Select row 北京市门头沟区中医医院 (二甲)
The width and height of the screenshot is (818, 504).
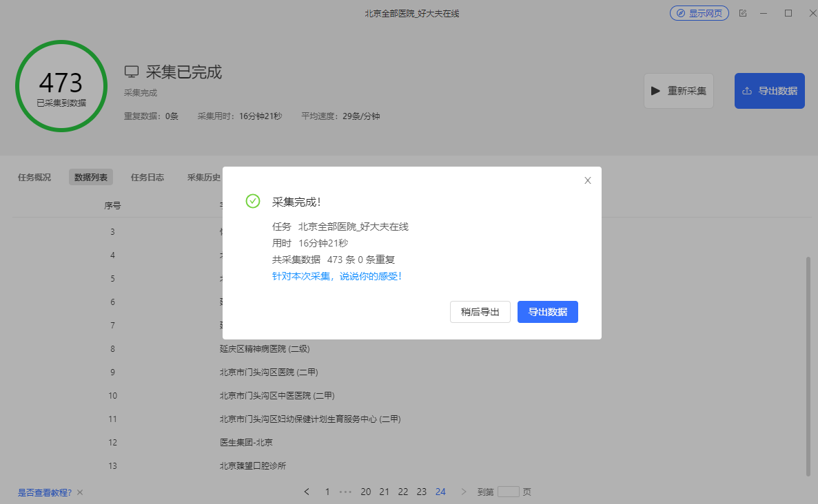[277, 396]
